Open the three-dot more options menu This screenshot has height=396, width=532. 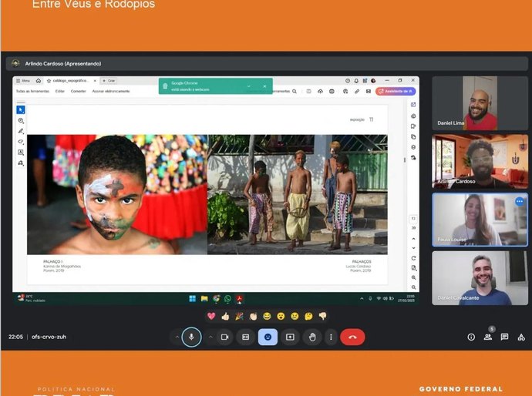(331, 337)
